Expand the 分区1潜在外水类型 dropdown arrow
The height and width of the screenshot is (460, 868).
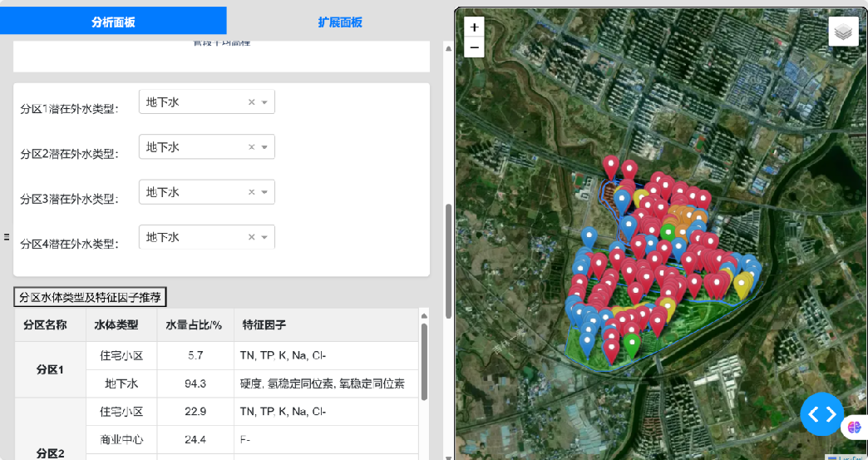264,102
